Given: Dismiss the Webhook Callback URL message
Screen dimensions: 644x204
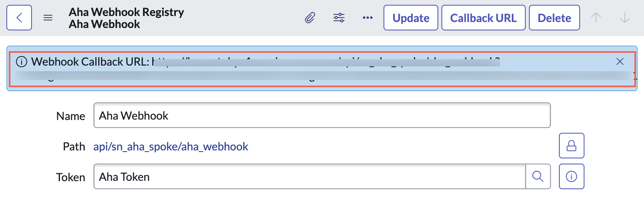Looking at the screenshot, I should point(620,61).
